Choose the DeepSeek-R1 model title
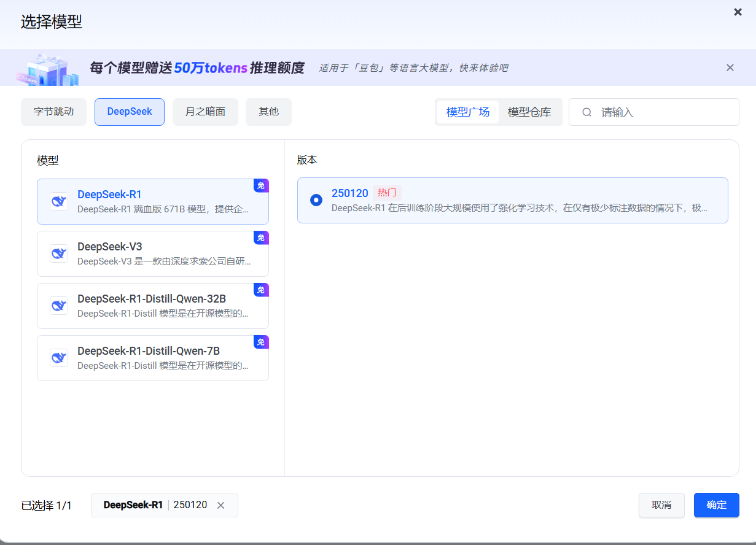The width and height of the screenshot is (756, 545). (x=109, y=195)
